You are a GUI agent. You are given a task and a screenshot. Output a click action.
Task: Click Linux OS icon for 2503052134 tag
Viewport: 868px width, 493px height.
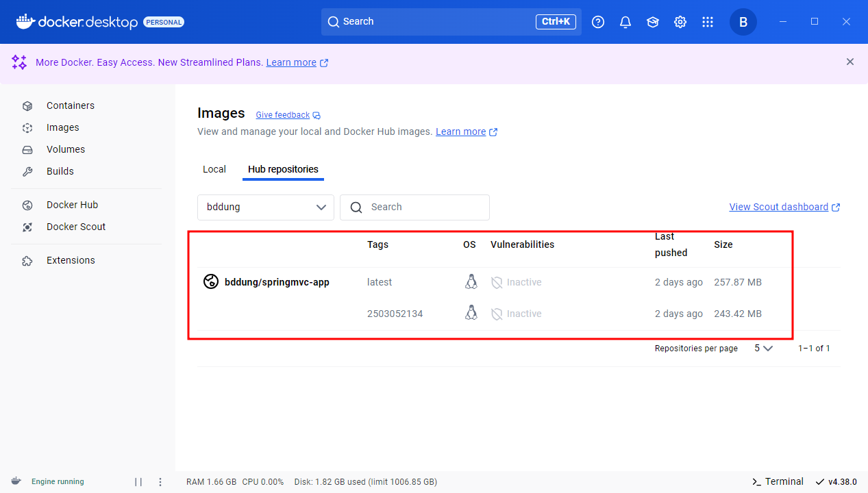(x=471, y=313)
